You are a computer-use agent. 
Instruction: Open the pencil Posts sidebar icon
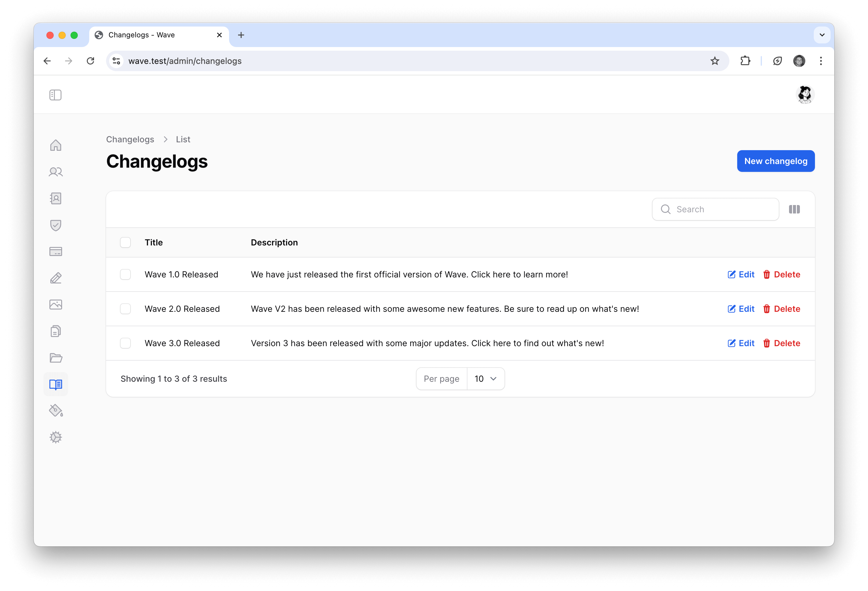[x=56, y=278]
